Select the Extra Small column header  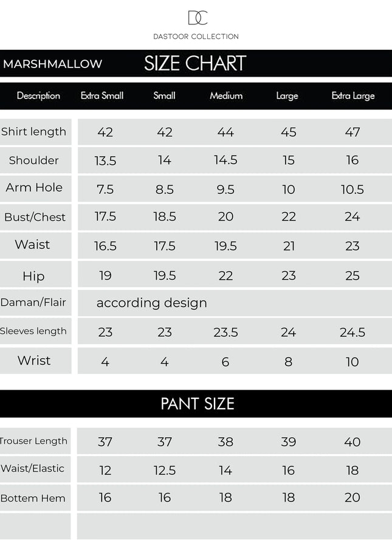[102, 95]
